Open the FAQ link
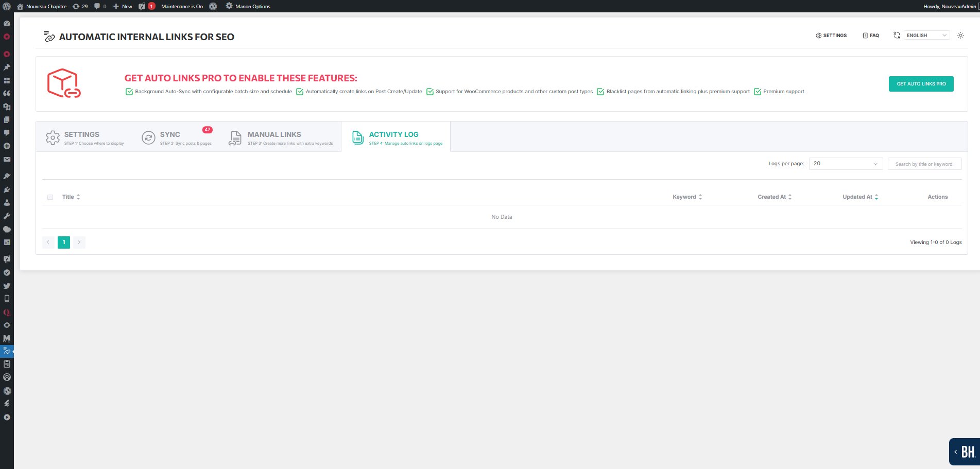The width and height of the screenshot is (980, 469). point(870,35)
